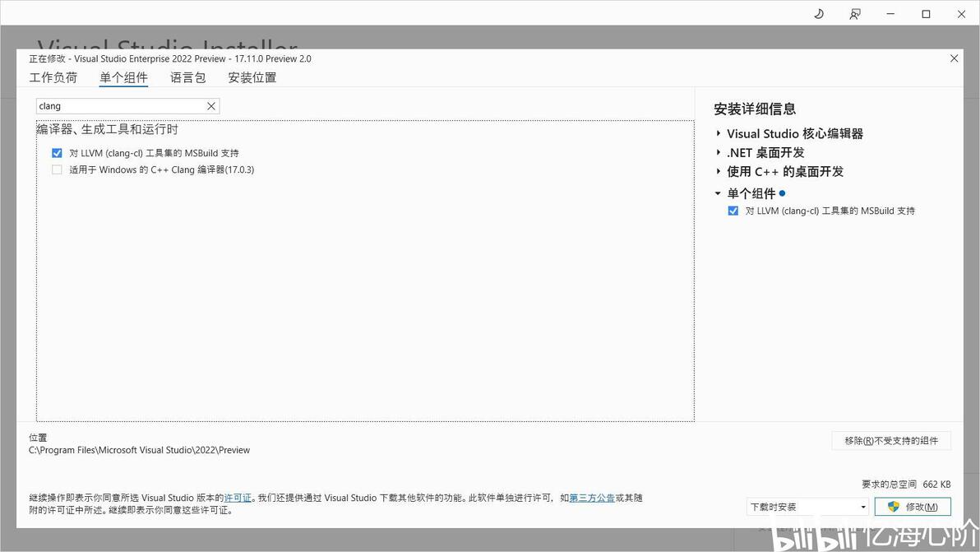
Task: Select the 单个组件 tab
Action: [124, 77]
